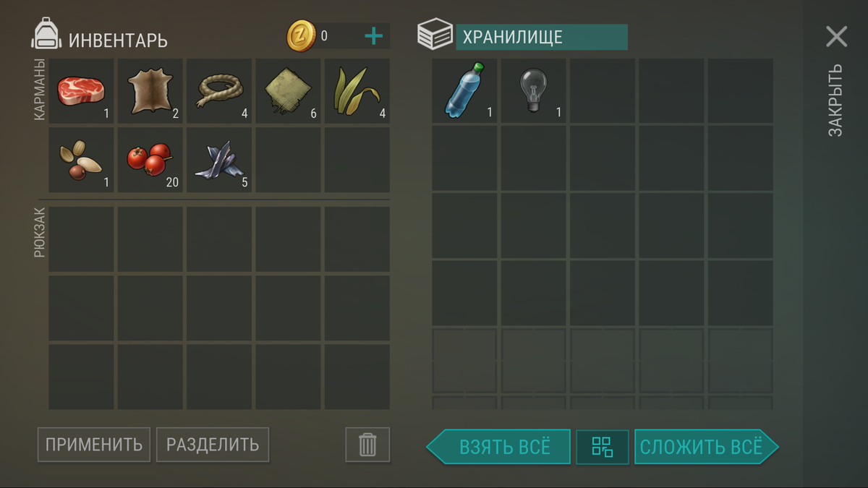868x488 pixels.
Task: Tap the sort items grid button
Action: tap(603, 447)
